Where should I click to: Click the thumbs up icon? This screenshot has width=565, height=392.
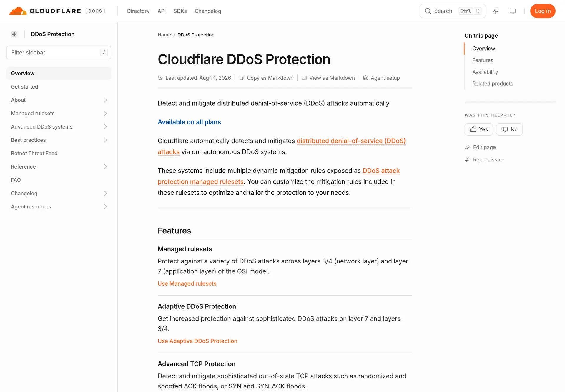click(473, 129)
